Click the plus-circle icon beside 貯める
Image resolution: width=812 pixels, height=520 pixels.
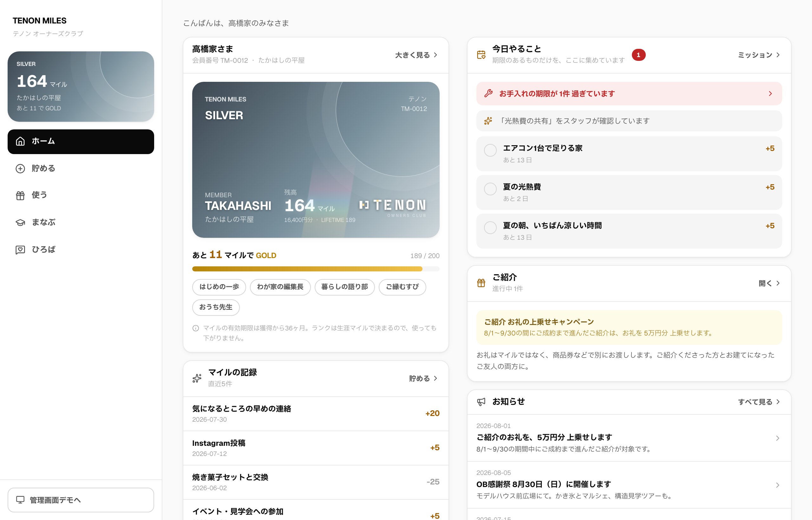click(x=20, y=168)
